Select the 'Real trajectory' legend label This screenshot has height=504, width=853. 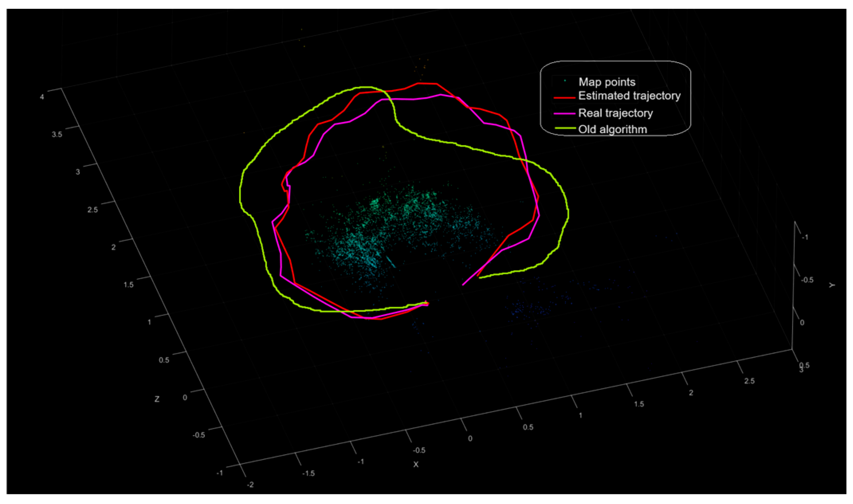click(615, 113)
